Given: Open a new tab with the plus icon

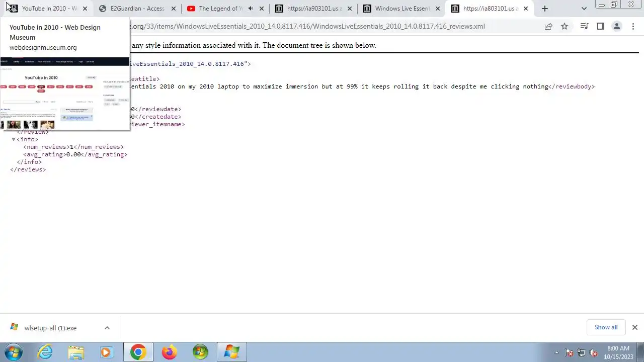Looking at the screenshot, I should (x=544, y=9).
